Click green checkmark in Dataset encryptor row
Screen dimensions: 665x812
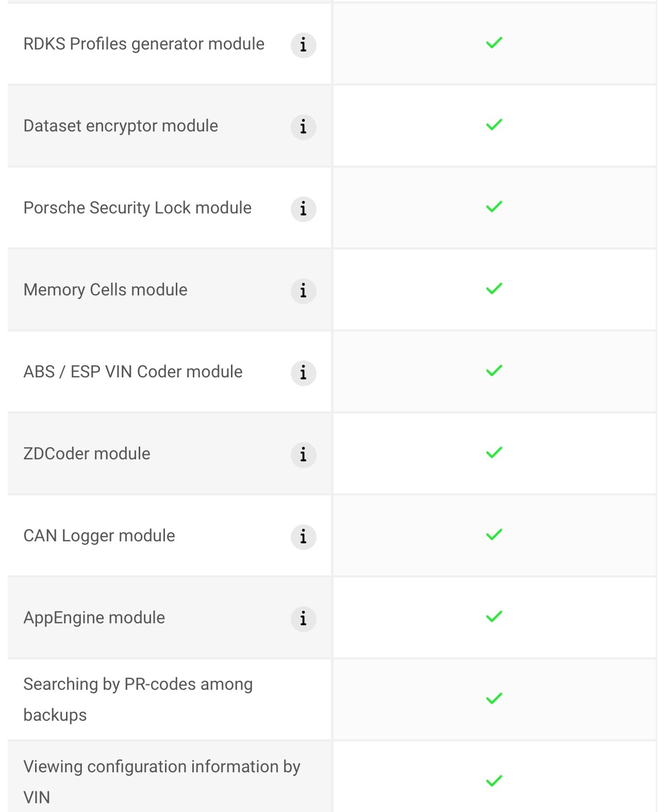pyautogui.click(x=494, y=125)
